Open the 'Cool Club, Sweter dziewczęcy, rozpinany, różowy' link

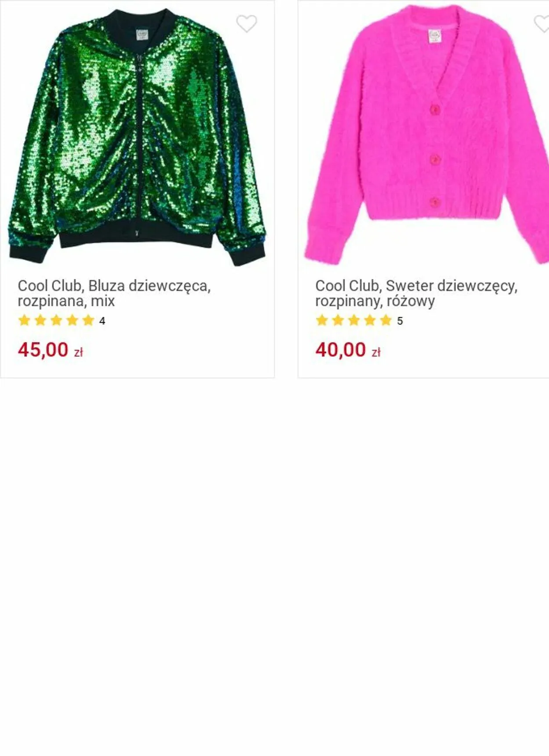coord(416,293)
